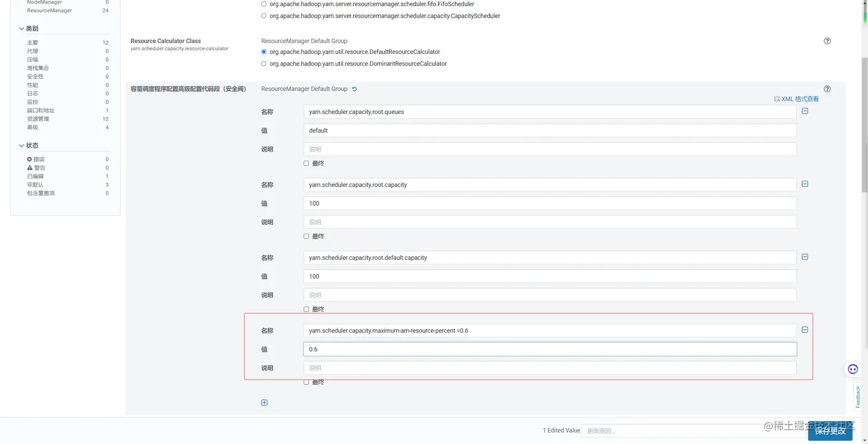Select DefaultResourceCalculator radio option
The width and height of the screenshot is (868, 444).
click(x=264, y=52)
